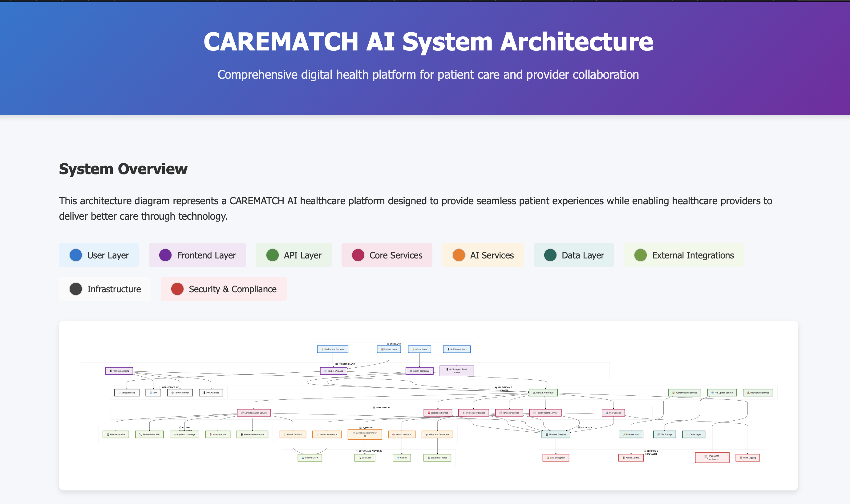Viewport: 850px width, 504px height.
Task: Click the Care Navigation Service node
Action: pos(253,413)
